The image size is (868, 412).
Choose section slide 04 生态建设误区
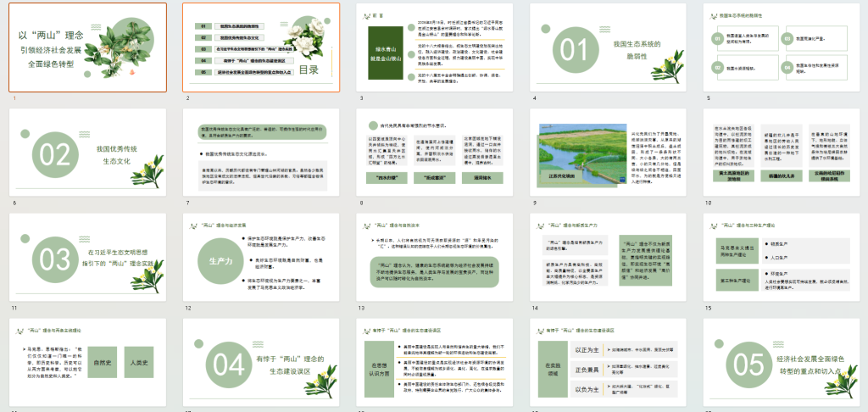[261, 362]
